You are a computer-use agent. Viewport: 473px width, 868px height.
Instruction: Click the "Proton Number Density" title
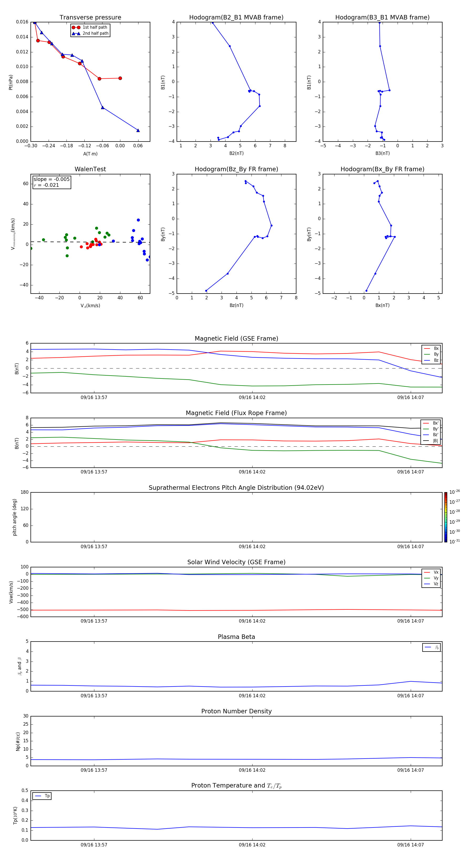[x=236, y=712]
